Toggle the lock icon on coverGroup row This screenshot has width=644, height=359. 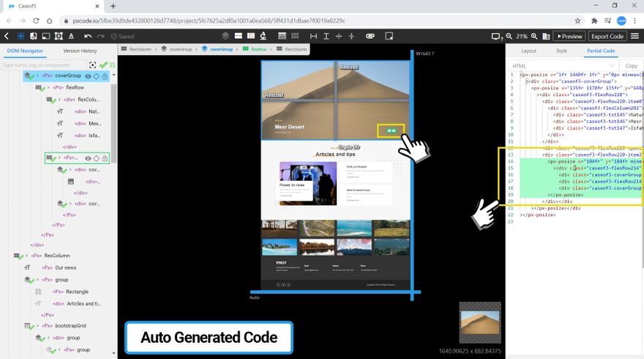click(x=105, y=75)
